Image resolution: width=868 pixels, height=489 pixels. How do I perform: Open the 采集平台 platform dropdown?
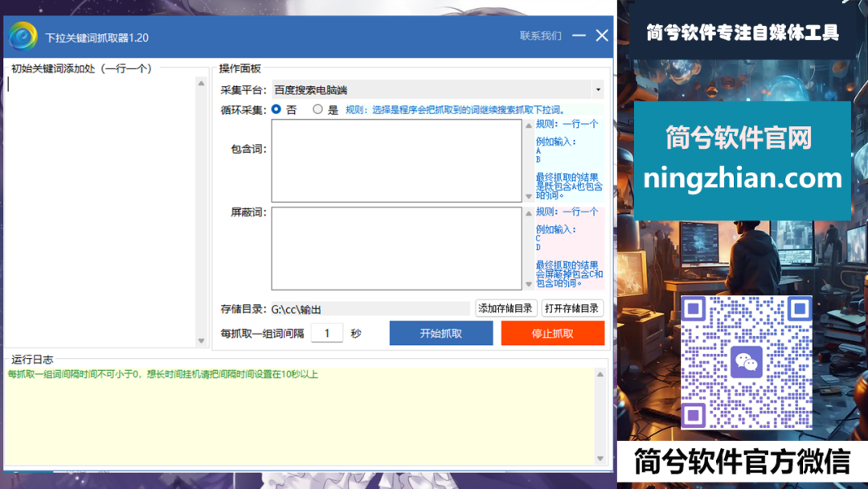[x=597, y=90]
